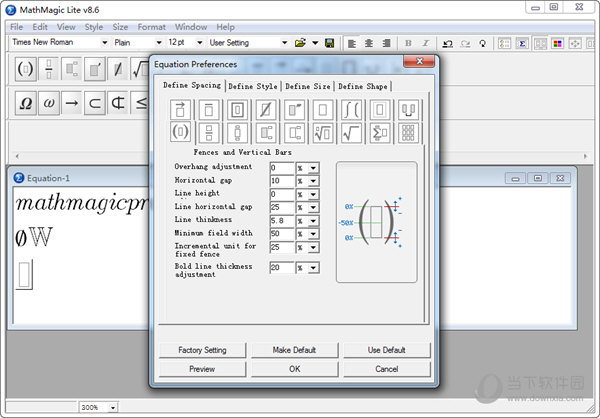Switch to the Define Size tab
Screen dimensions: 600x418
coord(308,86)
